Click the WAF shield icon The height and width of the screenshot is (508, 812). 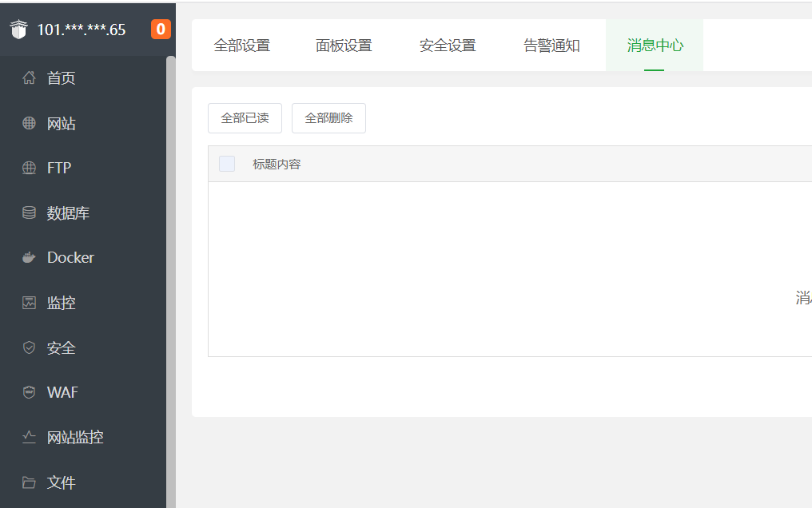click(30, 392)
